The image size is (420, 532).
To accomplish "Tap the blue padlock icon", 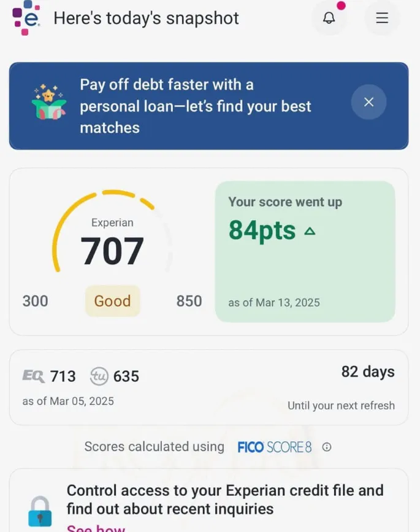I will pos(40,511).
